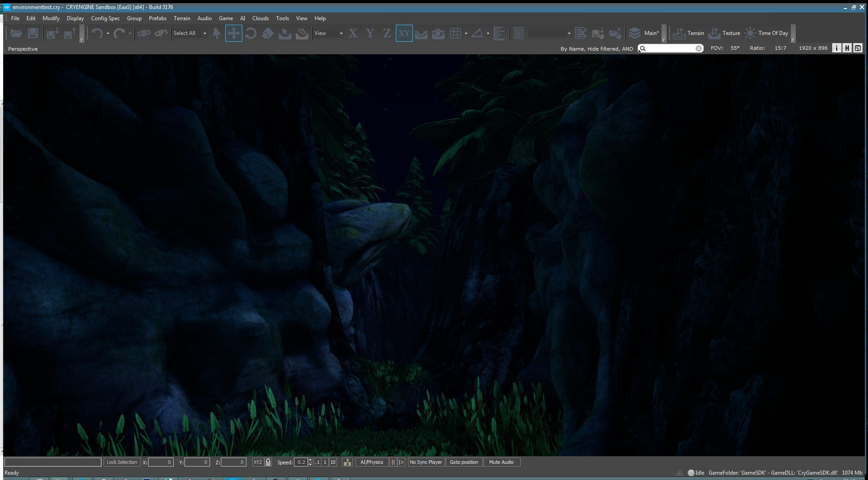Click the Save level floppy icon

pos(33,33)
